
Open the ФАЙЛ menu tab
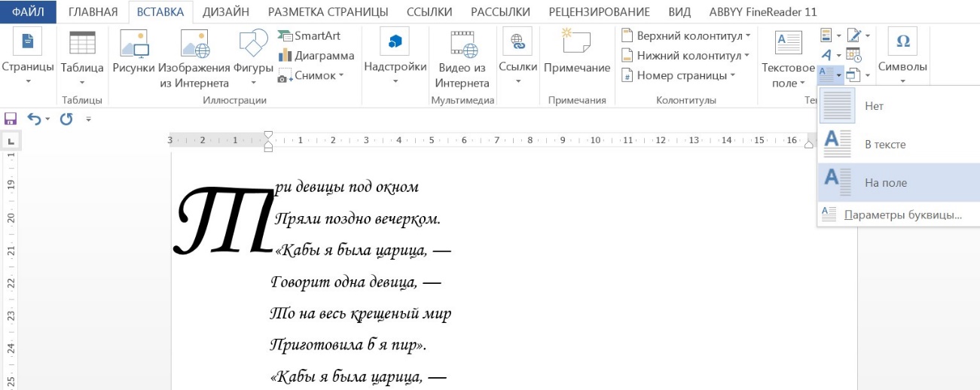pyautogui.click(x=28, y=12)
